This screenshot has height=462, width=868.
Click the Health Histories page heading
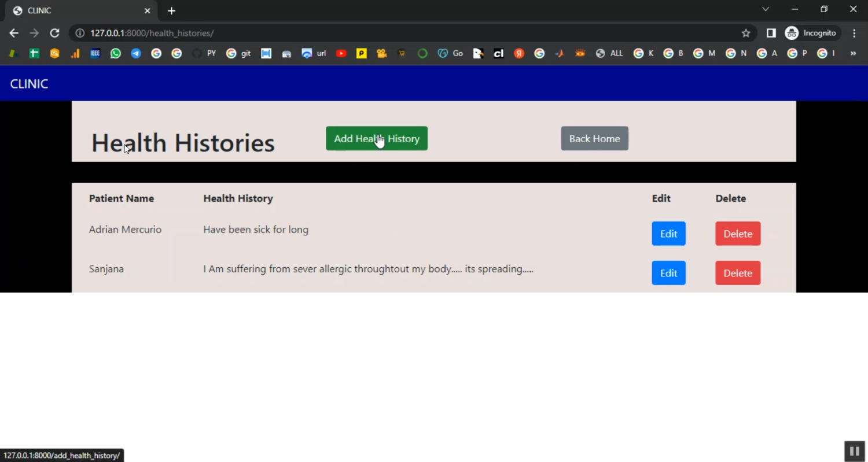click(x=183, y=143)
